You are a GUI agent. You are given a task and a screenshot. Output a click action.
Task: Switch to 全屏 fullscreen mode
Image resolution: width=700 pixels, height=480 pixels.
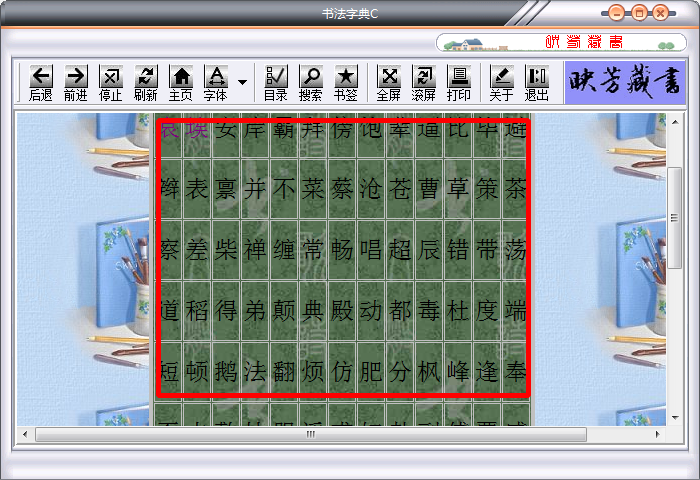388,83
